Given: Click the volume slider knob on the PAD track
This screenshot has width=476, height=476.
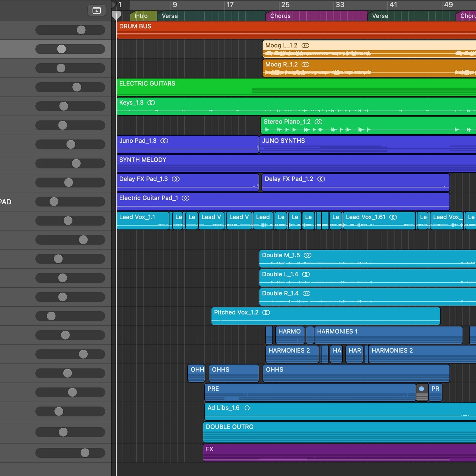Looking at the screenshot, I should click(54, 202).
